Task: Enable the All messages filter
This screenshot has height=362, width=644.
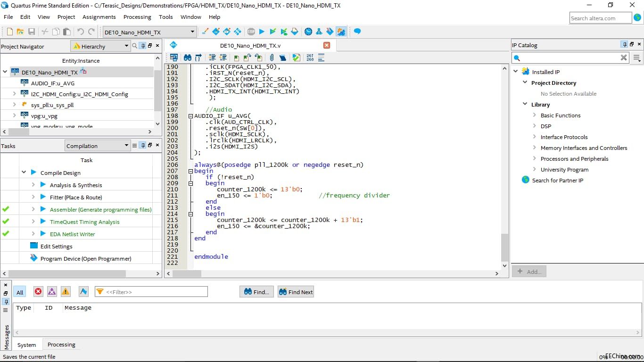Action: (x=20, y=291)
